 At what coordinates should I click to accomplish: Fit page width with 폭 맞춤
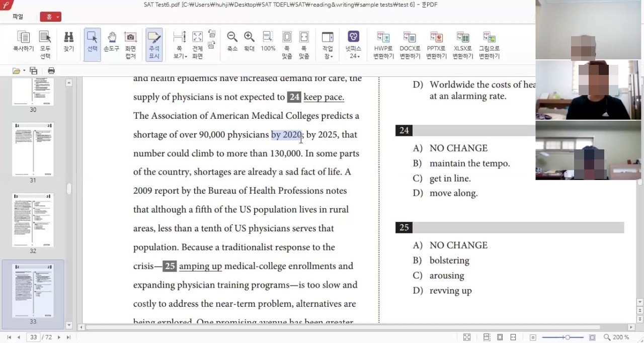coord(304,44)
